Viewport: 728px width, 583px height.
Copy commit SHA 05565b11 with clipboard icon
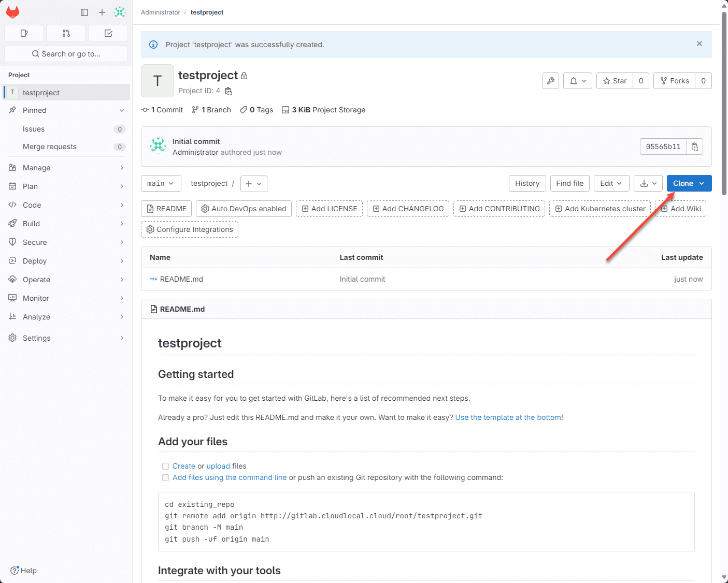point(694,147)
